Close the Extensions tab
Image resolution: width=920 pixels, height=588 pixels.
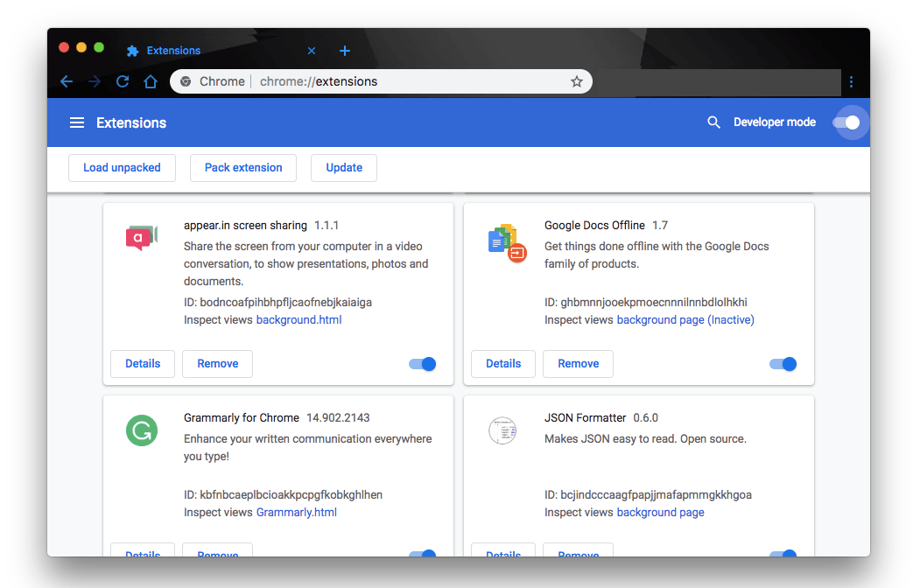point(312,51)
